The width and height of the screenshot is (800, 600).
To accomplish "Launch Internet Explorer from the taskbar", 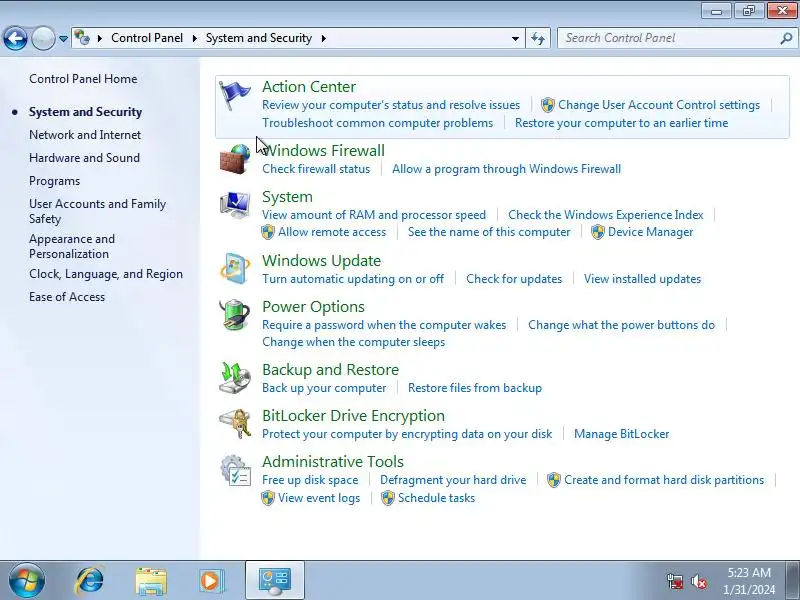I will point(89,581).
